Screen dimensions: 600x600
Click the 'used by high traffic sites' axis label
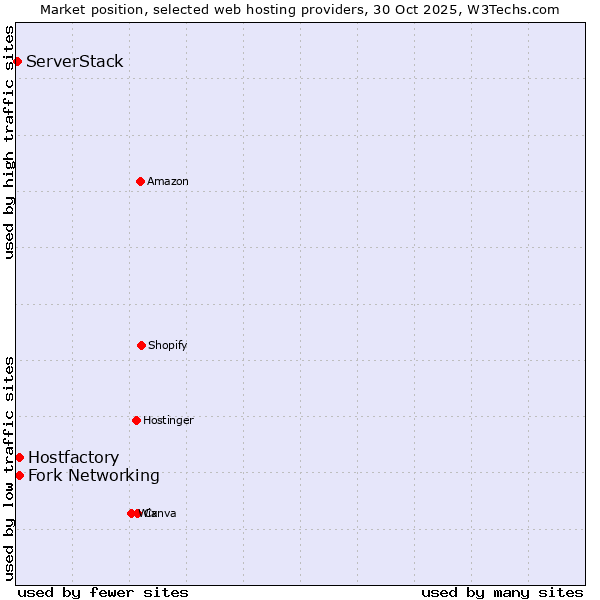(x=9, y=142)
